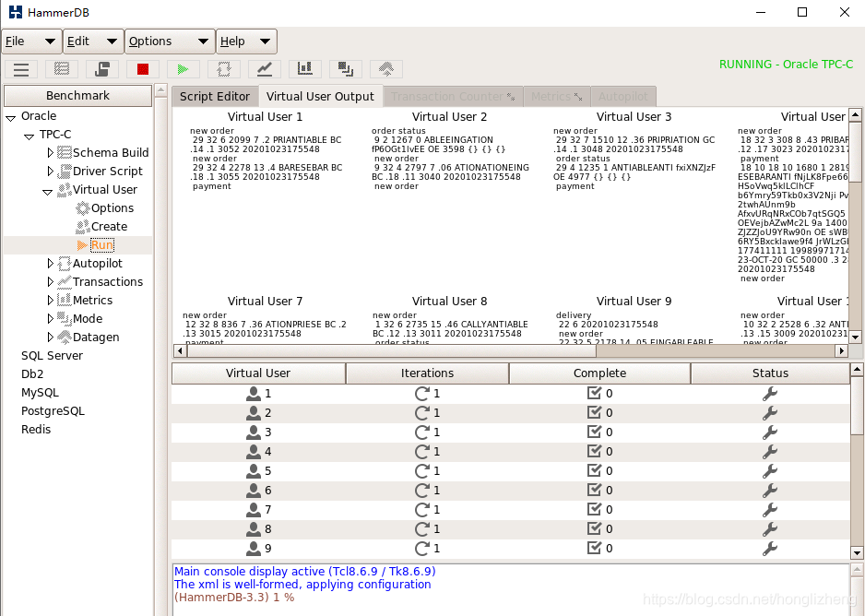This screenshot has height=616, width=865.
Task: Click the green run virtual users icon
Action: [184, 69]
